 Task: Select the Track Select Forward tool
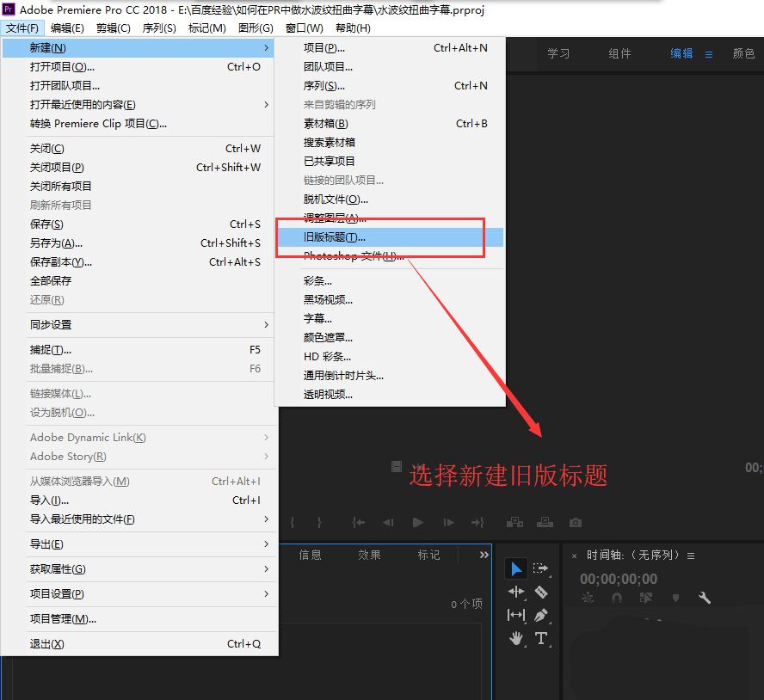[x=540, y=568]
